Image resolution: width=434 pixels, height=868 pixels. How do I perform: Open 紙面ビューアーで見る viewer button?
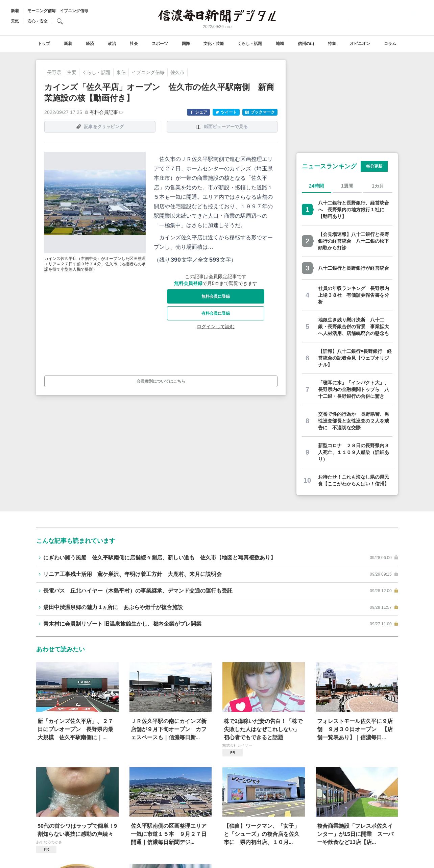222,127
